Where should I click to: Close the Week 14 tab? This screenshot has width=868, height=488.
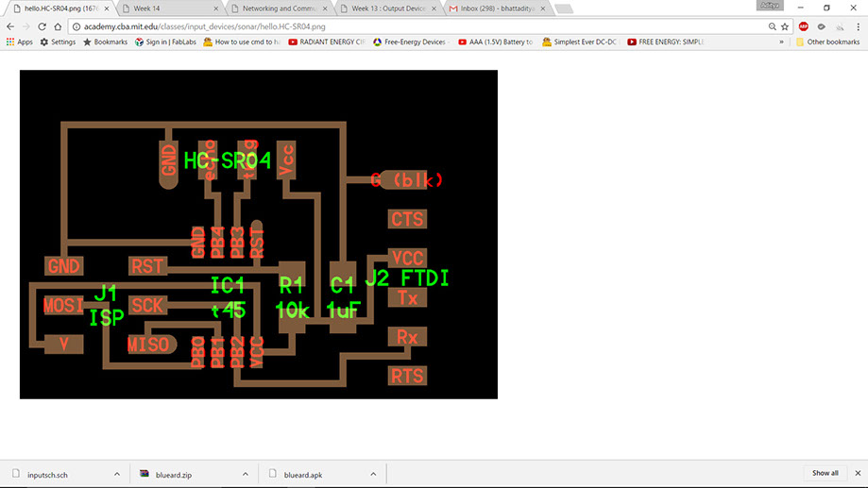point(216,8)
